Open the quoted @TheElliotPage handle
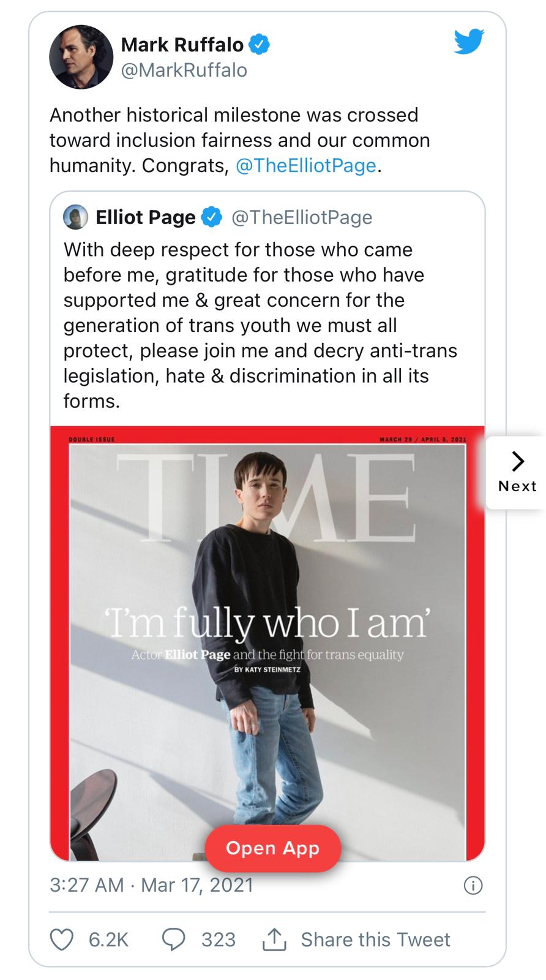 click(302, 217)
